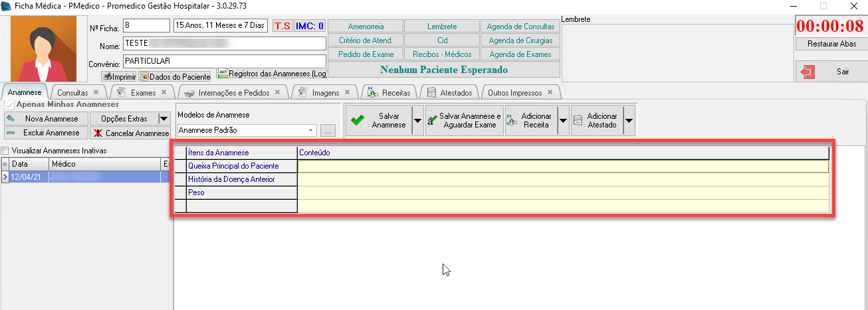Click the Registros das Anamneses log icon

(x=223, y=73)
